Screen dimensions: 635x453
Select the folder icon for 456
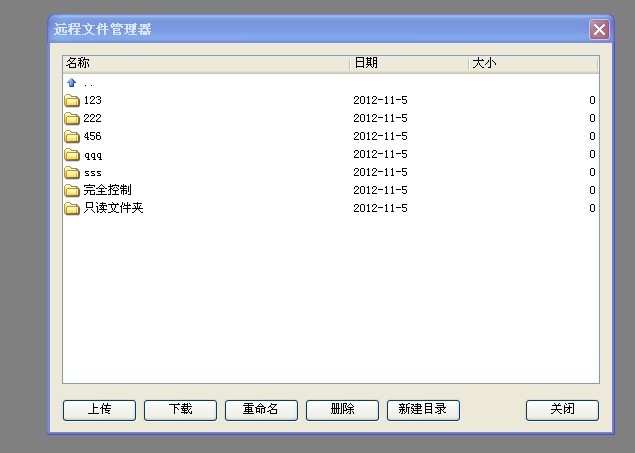[72, 136]
